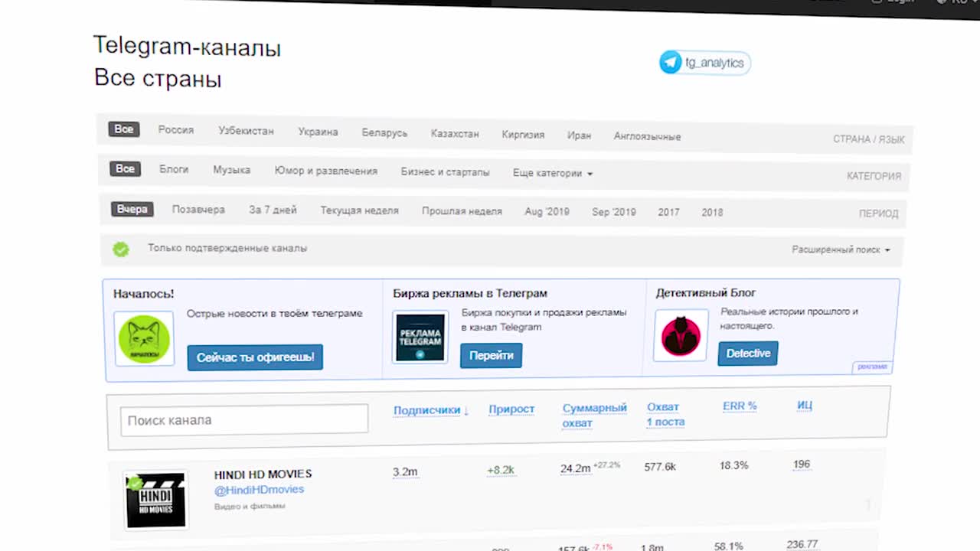The height and width of the screenshot is (551, 980).
Task: Select the Прошлая неделя period
Action: [x=462, y=211]
